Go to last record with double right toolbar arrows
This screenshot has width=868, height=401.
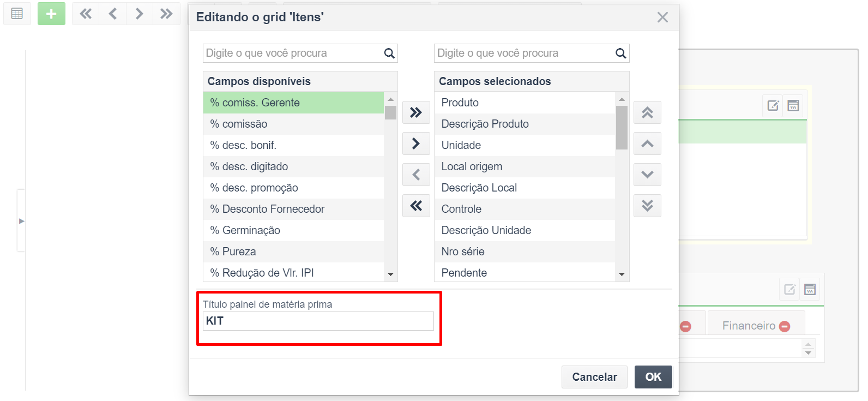click(166, 14)
